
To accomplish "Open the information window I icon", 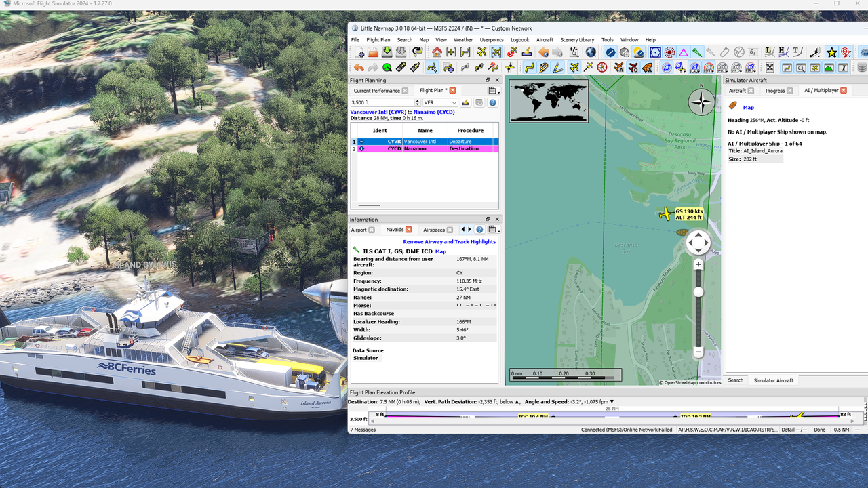I will 843,67.
